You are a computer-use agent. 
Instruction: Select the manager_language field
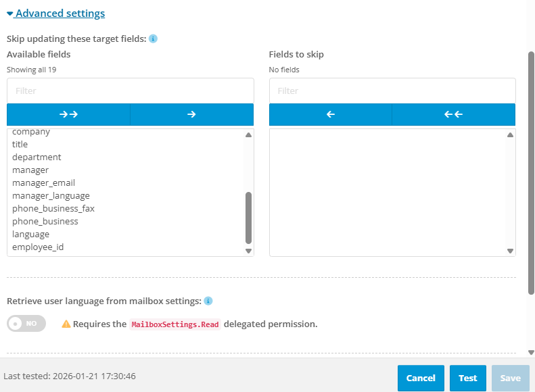51,196
